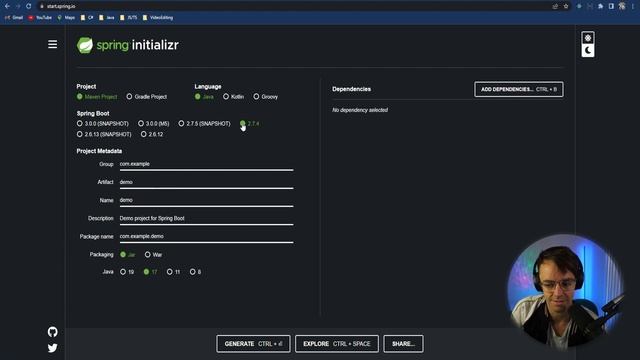Select Spring Boot 3.0.0 (SNAPSHOT)
Screen dimensions: 640x360
pyautogui.click(x=102, y=123)
